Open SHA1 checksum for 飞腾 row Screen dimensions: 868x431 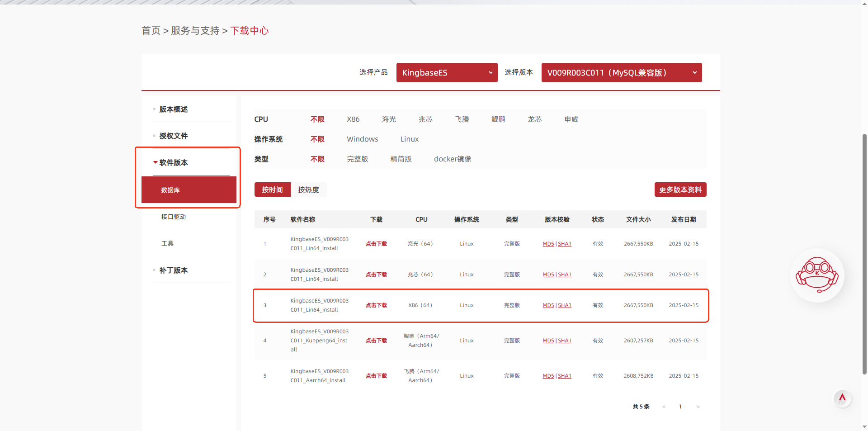565,376
